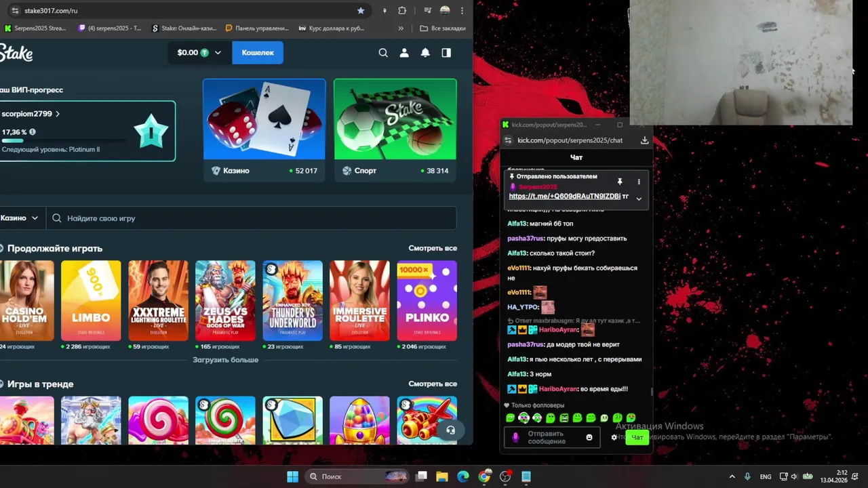Open File Explorer from taskbar

[x=441, y=476]
